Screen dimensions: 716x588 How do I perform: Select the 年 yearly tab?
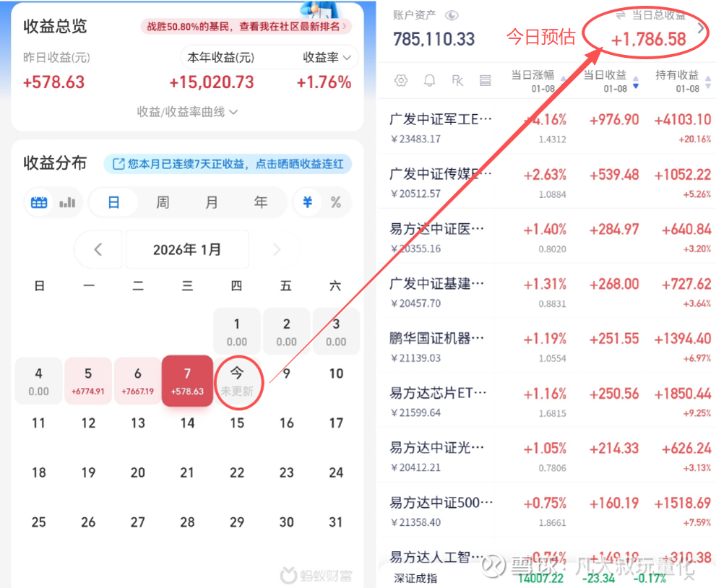click(x=261, y=202)
